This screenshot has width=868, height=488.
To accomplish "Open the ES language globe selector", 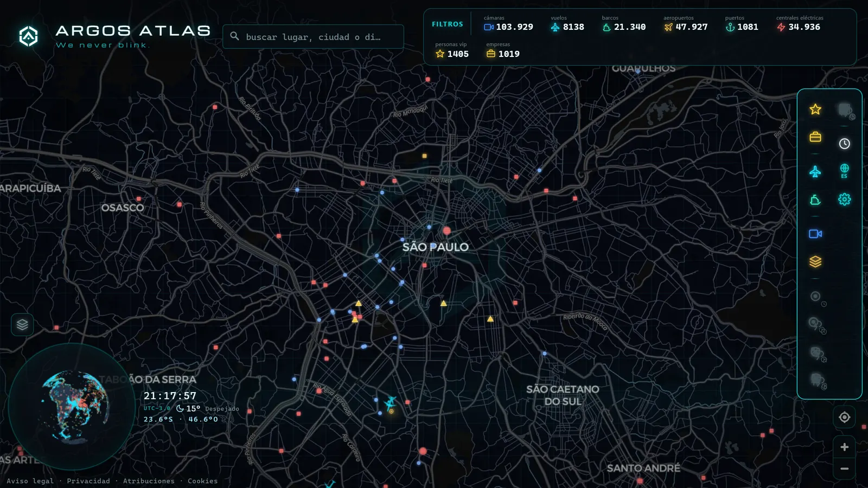I will pyautogui.click(x=844, y=171).
